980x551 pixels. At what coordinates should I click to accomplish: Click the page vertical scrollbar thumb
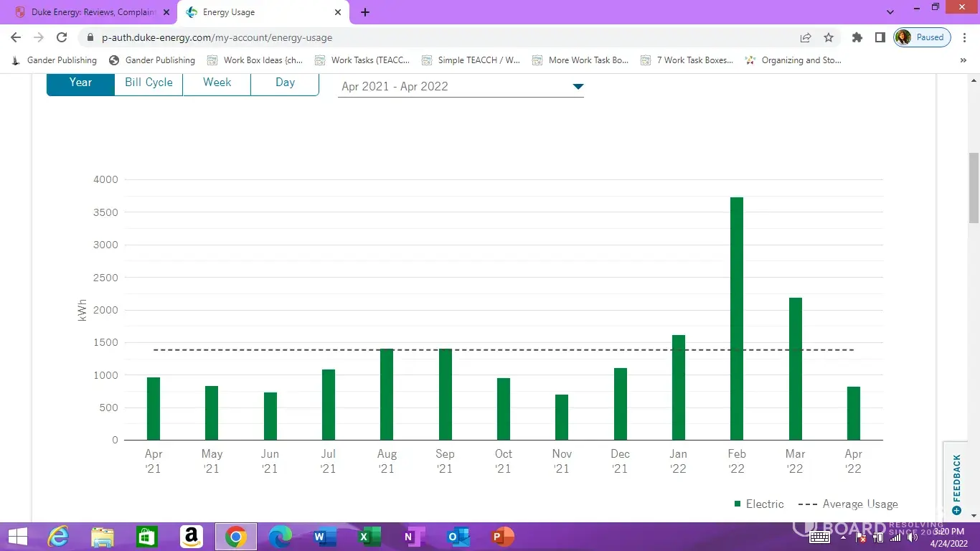click(974, 187)
